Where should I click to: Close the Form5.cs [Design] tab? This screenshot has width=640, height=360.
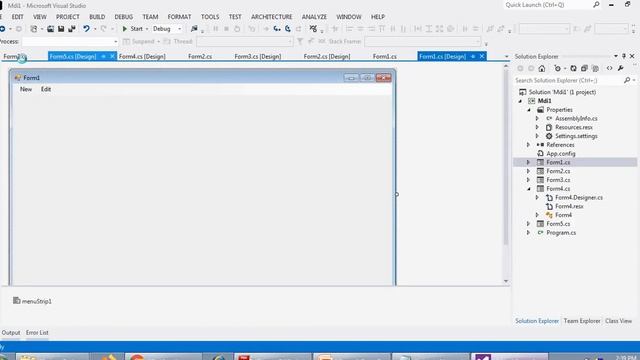[112, 56]
